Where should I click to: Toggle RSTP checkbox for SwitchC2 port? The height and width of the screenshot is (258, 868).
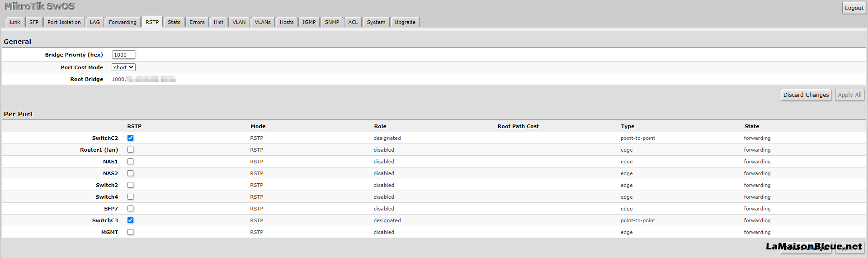coord(130,138)
